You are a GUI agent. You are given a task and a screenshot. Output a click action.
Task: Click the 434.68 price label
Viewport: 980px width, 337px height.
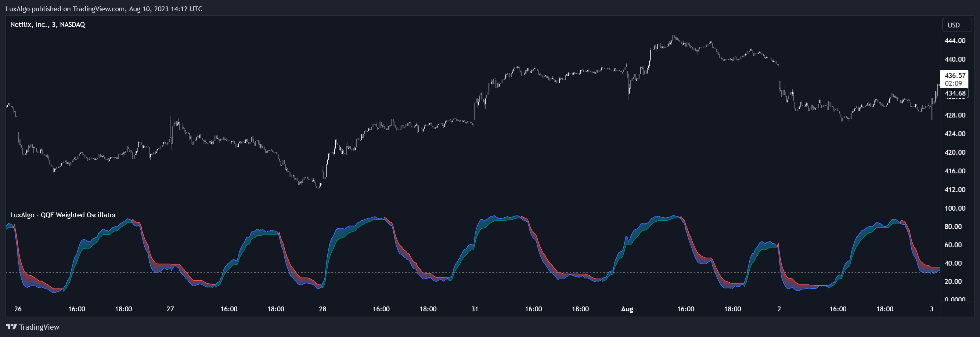point(955,93)
